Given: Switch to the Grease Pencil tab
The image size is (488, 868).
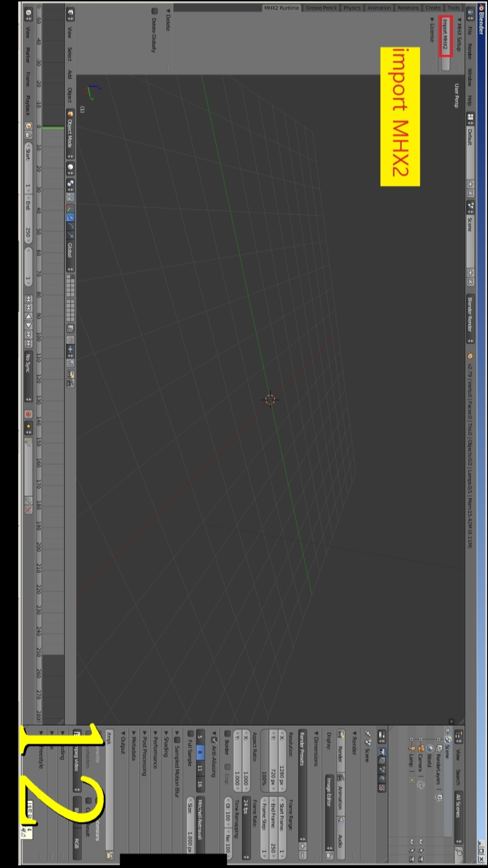Looking at the screenshot, I should (321, 8).
